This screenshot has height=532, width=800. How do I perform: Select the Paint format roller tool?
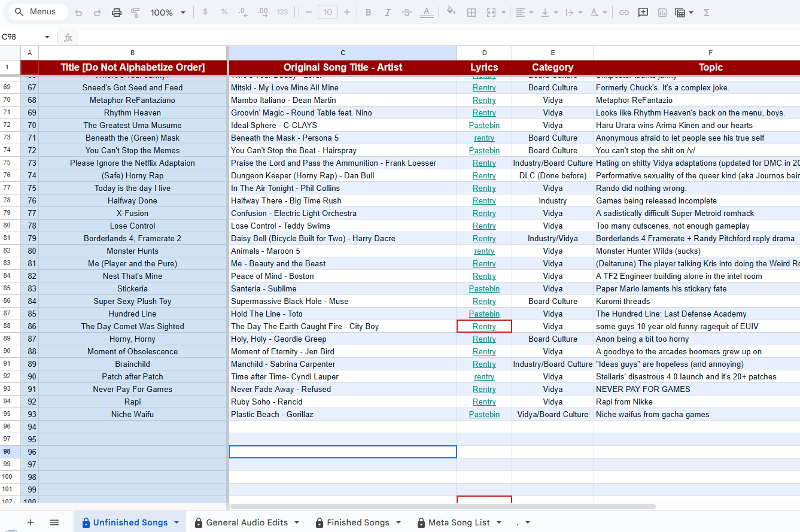pos(135,13)
